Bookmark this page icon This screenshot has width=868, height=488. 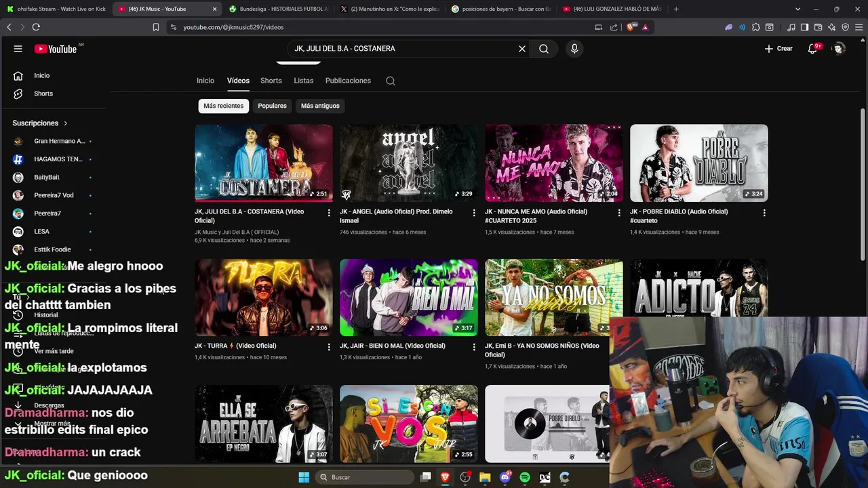click(156, 27)
